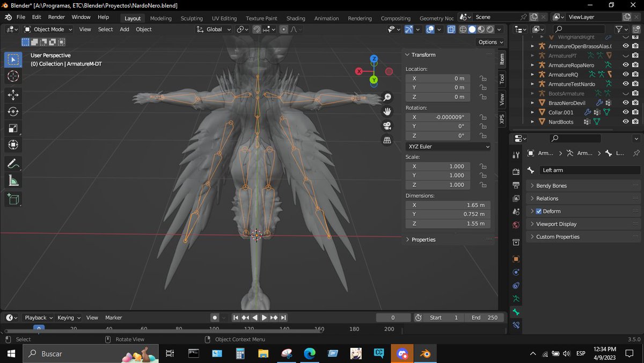The height and width of the screenshot is (363, 644).
Task: Open the File menu
Action: (21, 17)
